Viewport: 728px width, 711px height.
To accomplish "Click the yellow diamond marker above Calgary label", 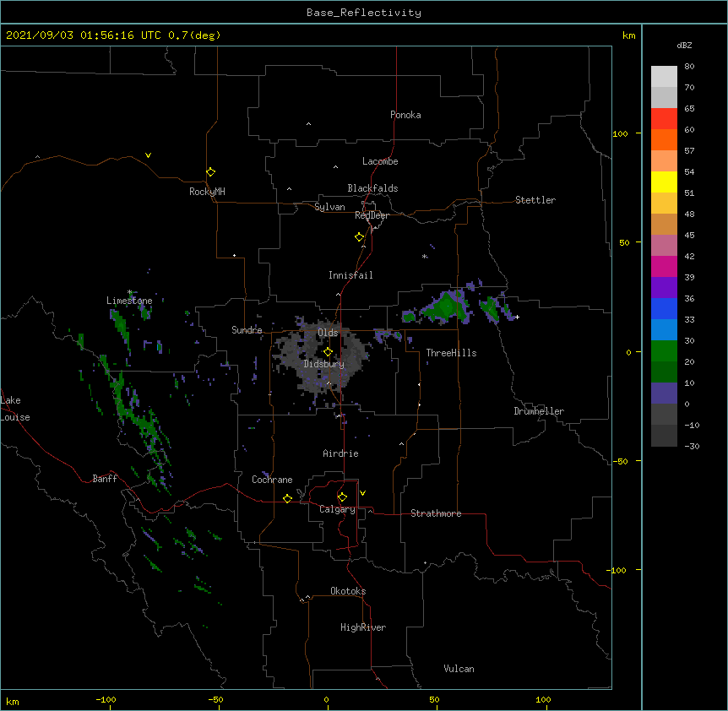I will 342,497.
